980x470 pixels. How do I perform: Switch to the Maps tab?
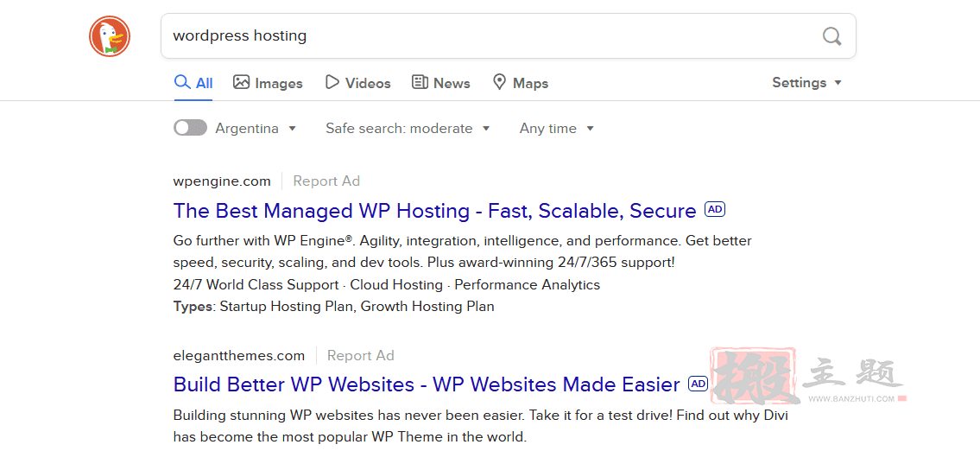coord(520,83)
